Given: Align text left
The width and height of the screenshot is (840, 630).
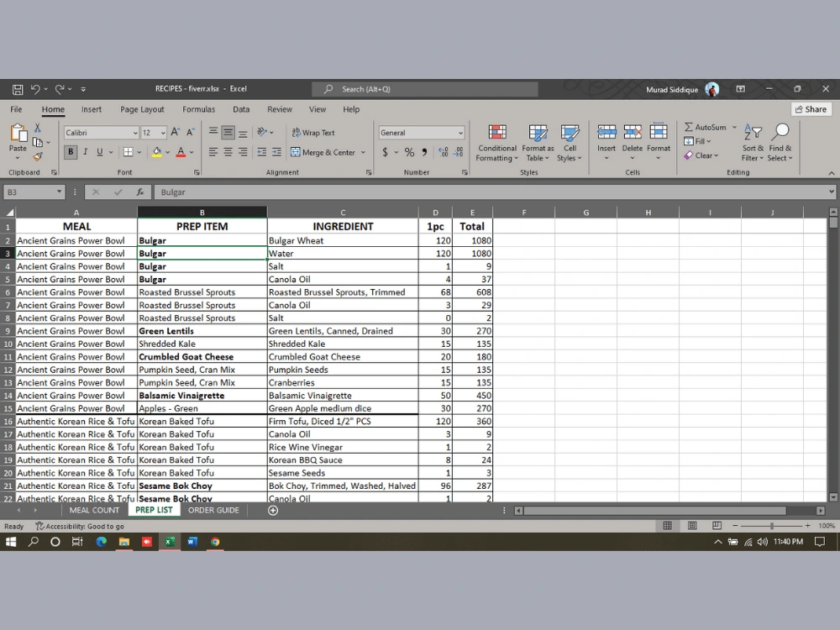Looking at the screenshot, I should click(213, 152).
